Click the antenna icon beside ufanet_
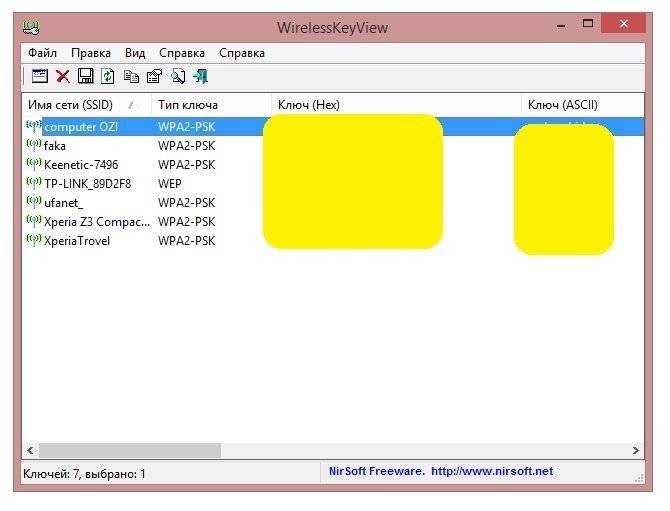Viewport: 670px width, 511px height. pyautogui.click(x=34, y=202)
